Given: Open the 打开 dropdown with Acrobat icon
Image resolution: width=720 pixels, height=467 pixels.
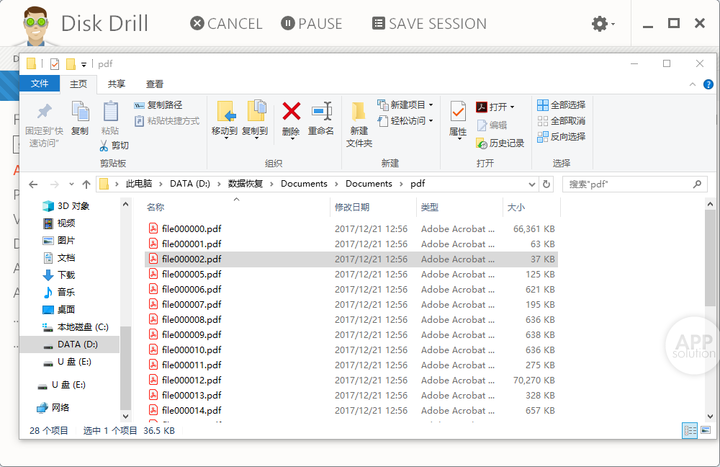Looking at the screenshot, I should point(495,107).
